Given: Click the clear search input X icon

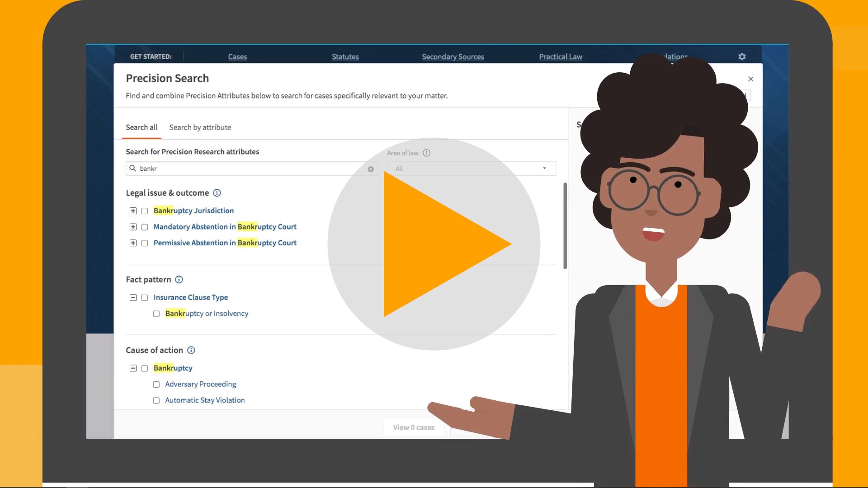Looking at the screenshot, I should coord(370,168).
